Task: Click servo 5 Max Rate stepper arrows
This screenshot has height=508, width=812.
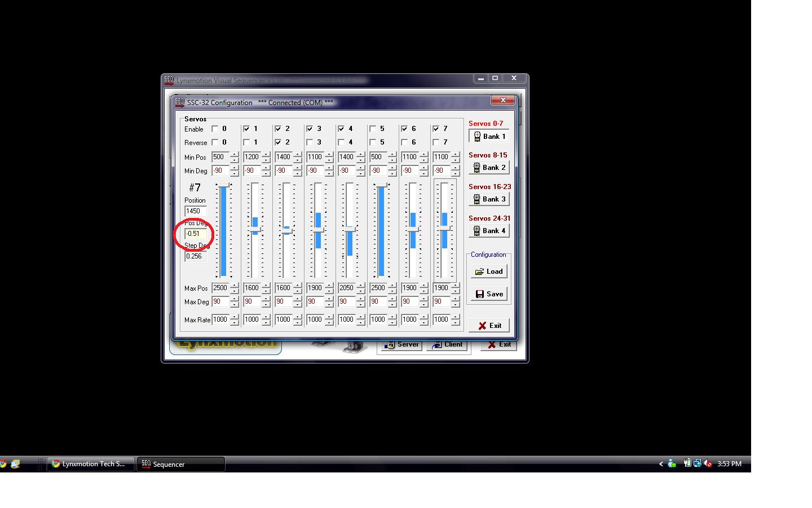Action: pos(392,319)
